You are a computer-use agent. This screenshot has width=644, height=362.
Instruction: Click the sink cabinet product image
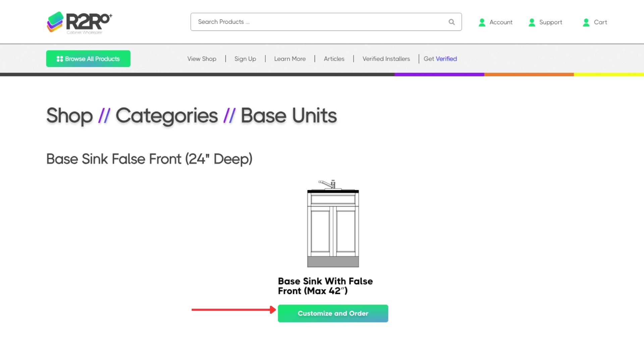(333, 224)
